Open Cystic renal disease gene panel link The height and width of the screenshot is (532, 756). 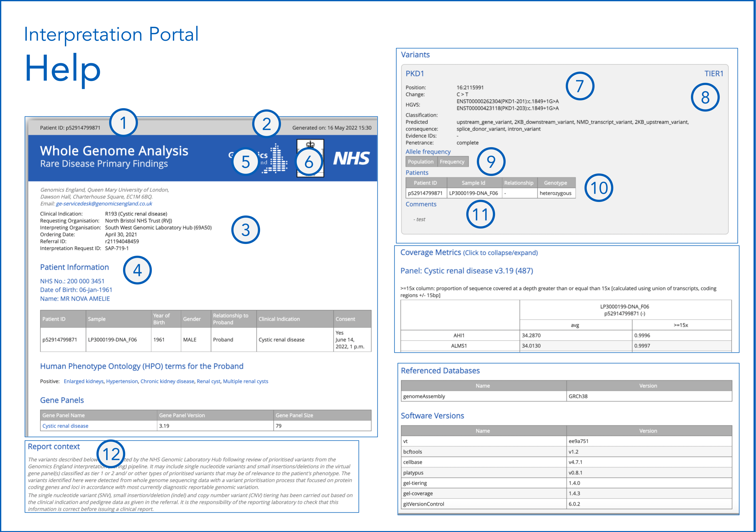point(65,426)
